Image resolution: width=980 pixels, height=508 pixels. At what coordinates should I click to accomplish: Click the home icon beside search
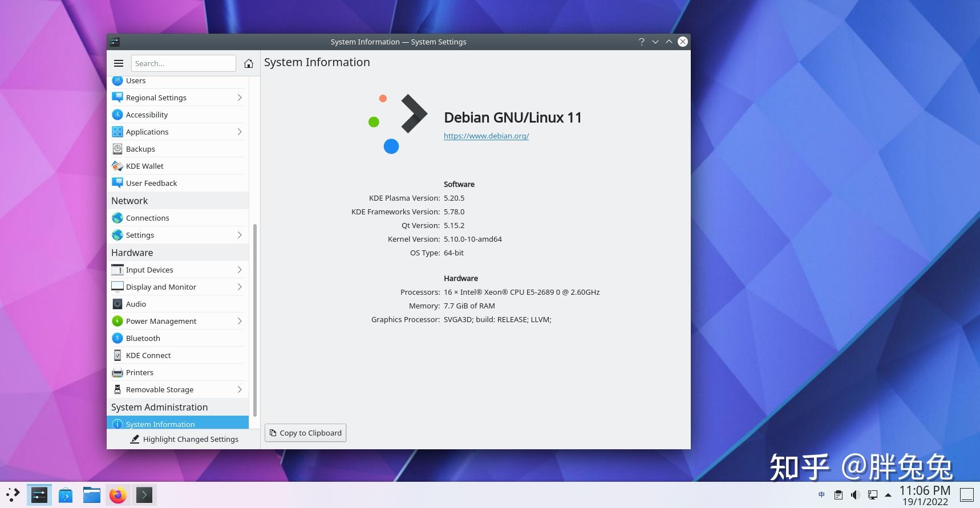249,63
